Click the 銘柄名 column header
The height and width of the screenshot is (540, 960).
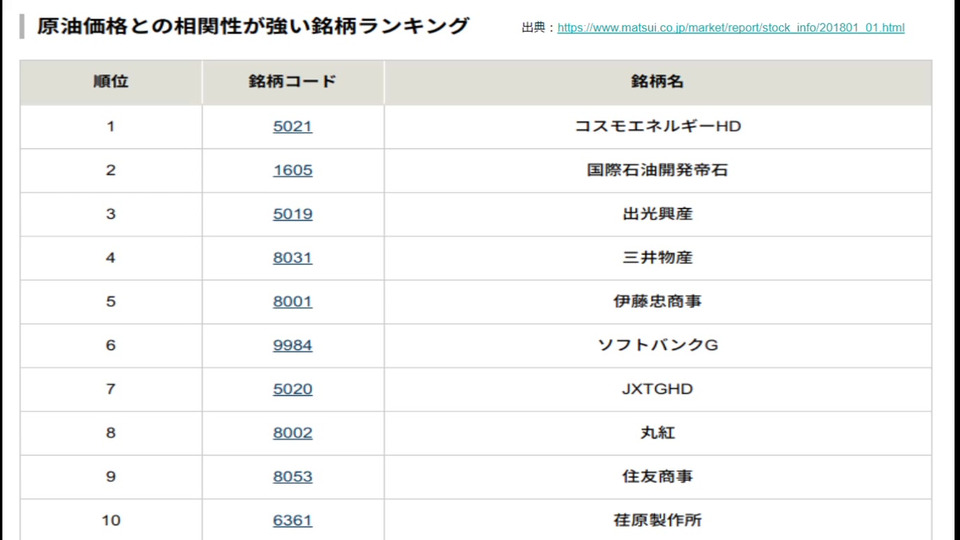point(658,82)
